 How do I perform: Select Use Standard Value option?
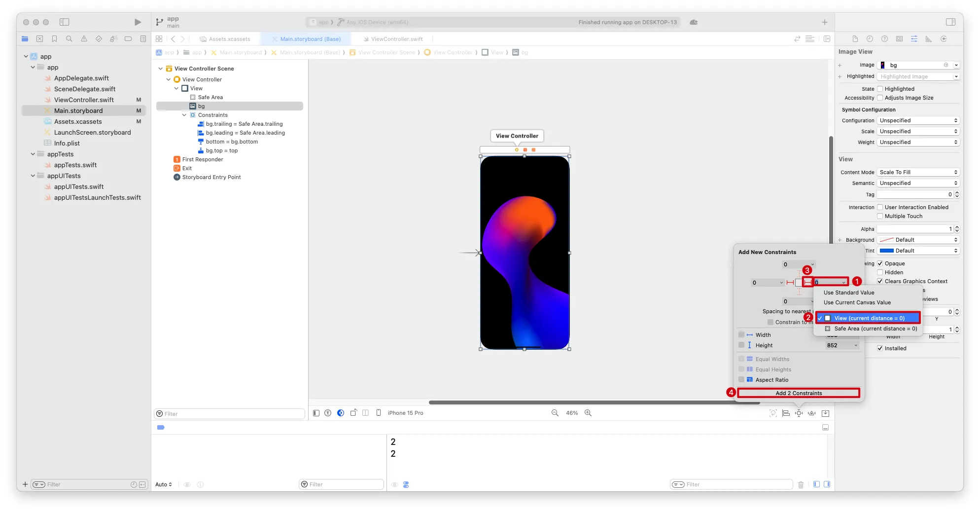tap(848, 293)
